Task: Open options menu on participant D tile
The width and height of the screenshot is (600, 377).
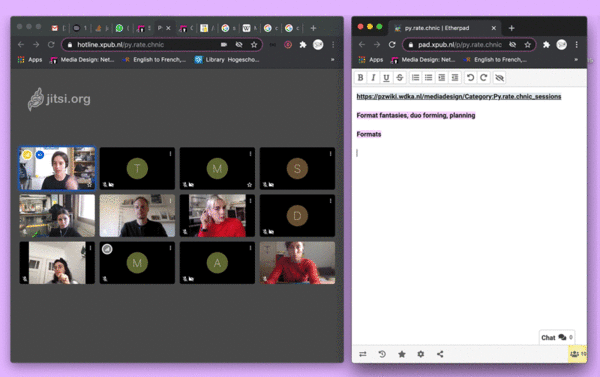Action: coord(331,201)
